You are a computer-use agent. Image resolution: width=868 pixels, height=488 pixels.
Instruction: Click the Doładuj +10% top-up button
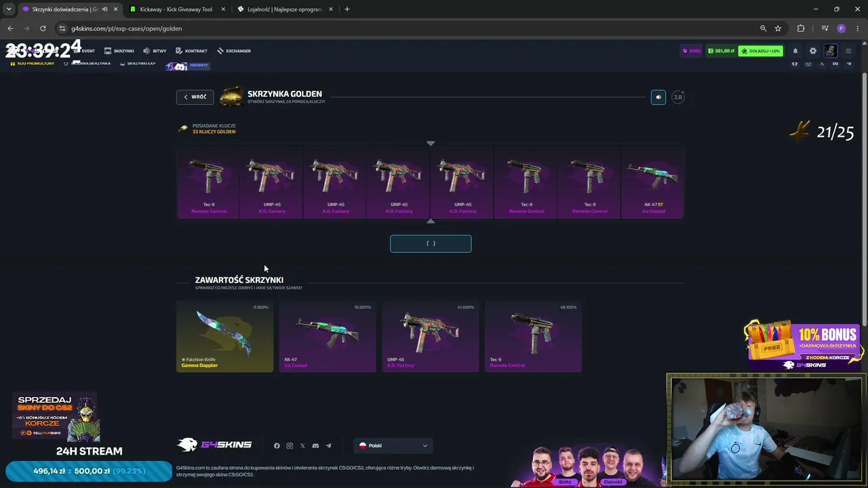(x=761, y=51)
